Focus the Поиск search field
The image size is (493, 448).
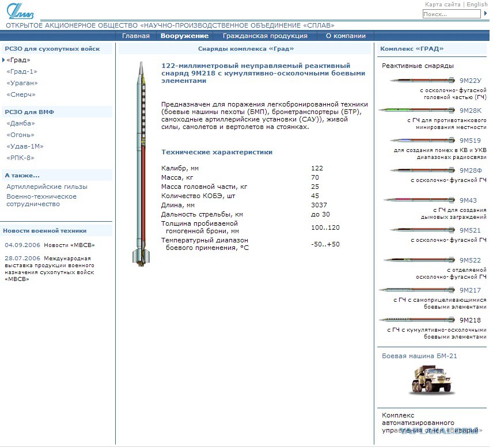point(452,14)
